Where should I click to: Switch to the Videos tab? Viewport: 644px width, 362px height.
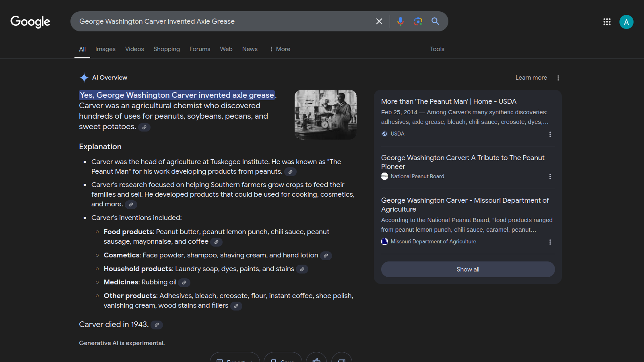[134, 49]
